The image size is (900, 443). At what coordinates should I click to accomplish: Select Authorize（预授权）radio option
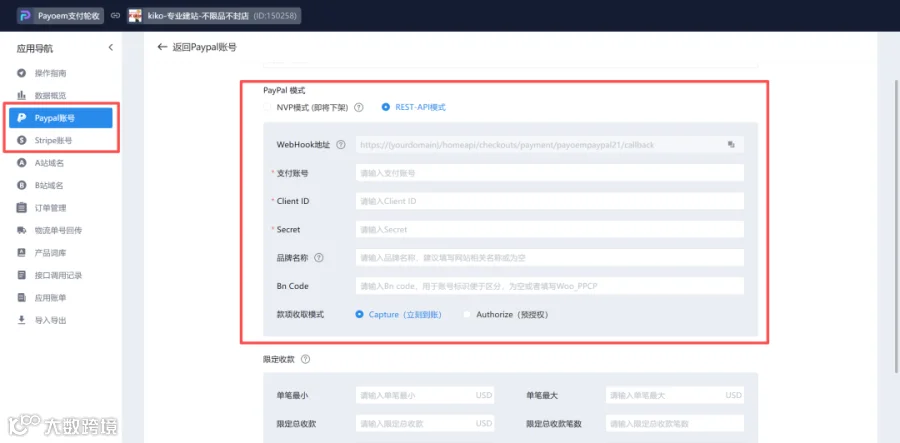point(467,314)
